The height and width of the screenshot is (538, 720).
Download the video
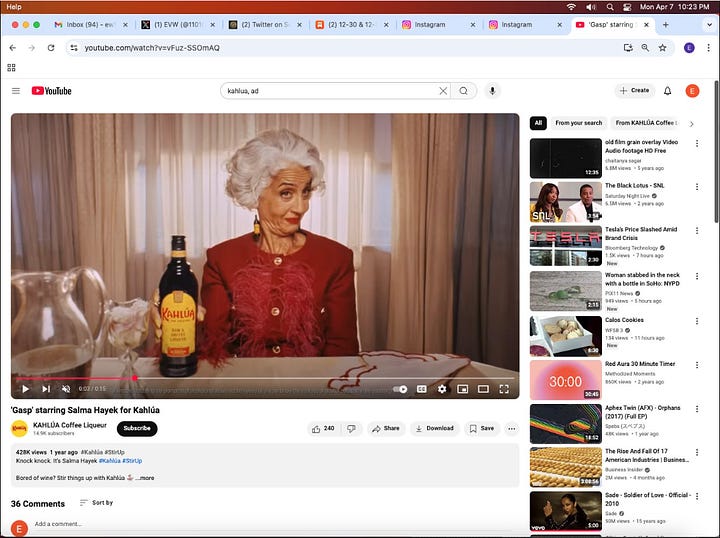click(x=435, y=428)
